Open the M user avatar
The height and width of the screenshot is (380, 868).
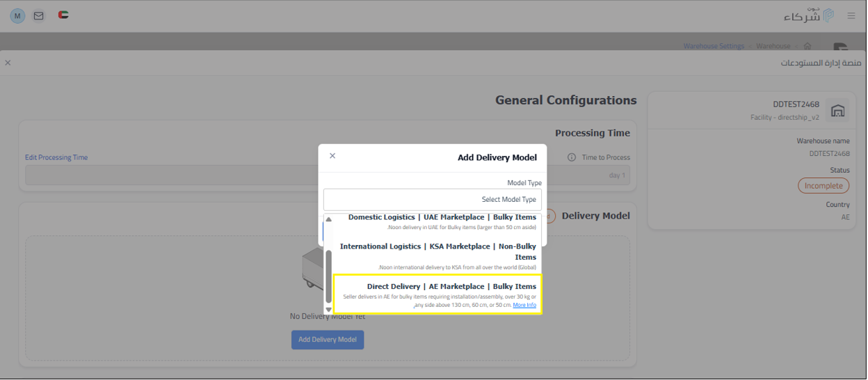tap(17, 15)
